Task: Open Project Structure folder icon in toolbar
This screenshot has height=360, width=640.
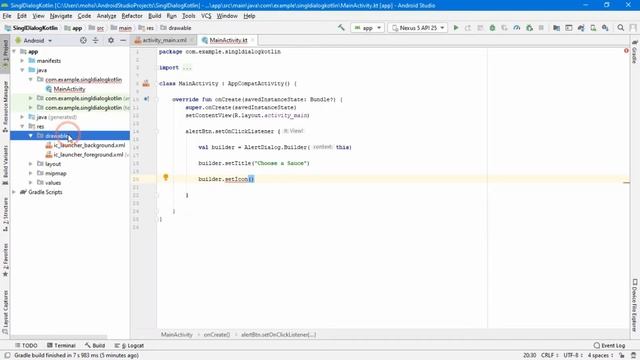Action: tap(556, 28)
